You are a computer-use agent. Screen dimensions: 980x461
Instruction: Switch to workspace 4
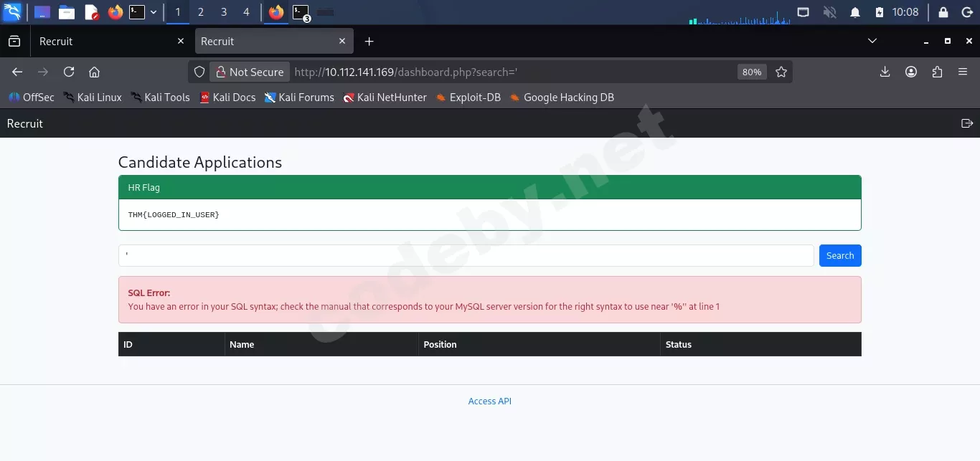247,12
